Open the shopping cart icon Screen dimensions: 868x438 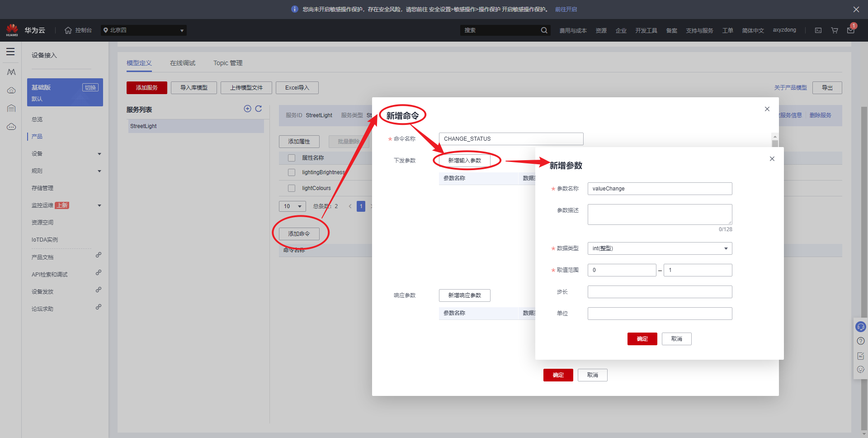tap(835, 30)
